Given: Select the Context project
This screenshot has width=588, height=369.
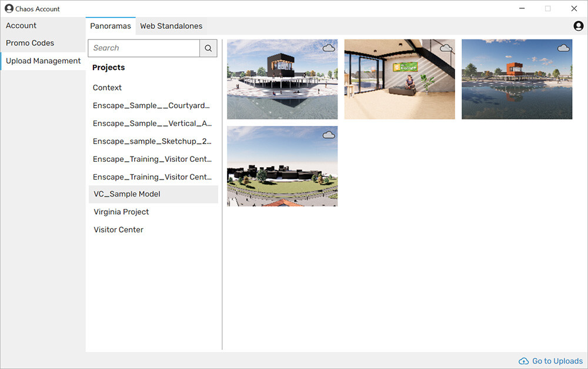Looking at the screenshot, I should click(x=107, y=87).
